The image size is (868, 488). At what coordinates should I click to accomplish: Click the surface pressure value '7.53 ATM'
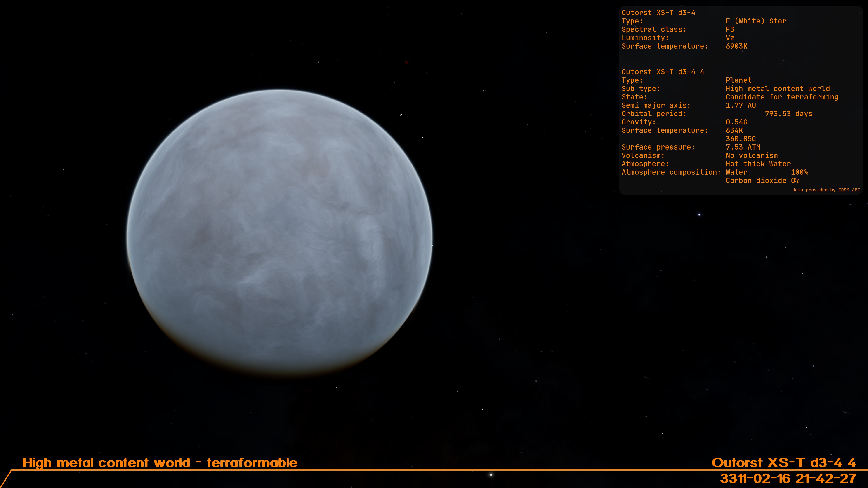743,147
